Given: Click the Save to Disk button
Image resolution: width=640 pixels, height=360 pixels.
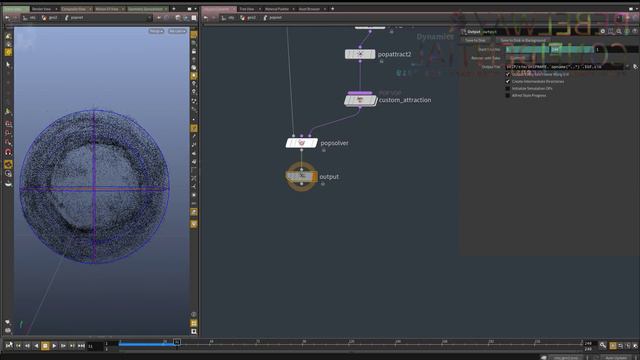Looking at the screenshot, I should pos(475,40).
